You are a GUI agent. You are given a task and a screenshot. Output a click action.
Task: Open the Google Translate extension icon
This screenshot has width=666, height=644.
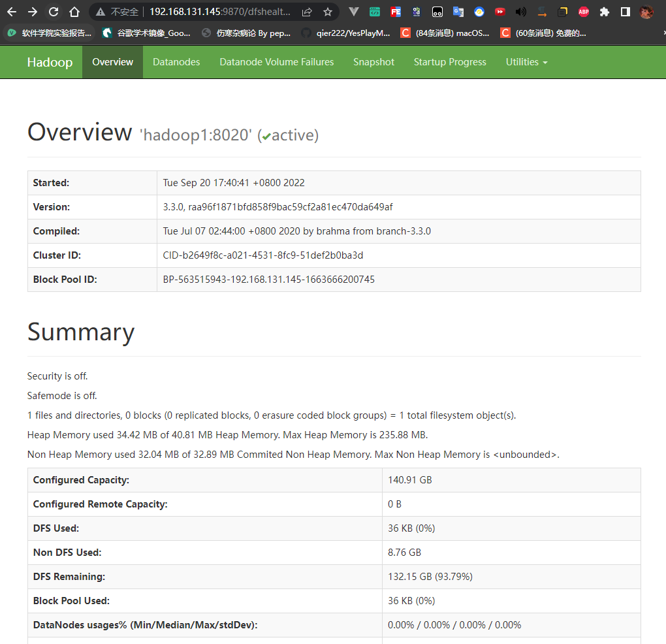(458, 12)
